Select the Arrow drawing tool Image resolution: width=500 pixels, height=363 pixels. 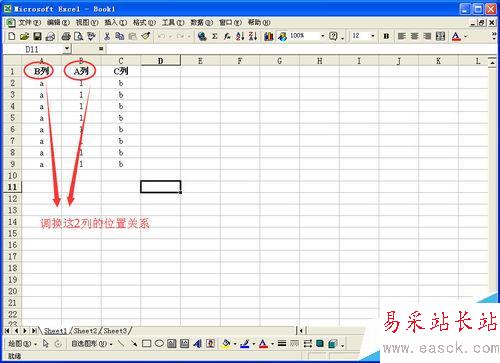(x=134, y=343)
